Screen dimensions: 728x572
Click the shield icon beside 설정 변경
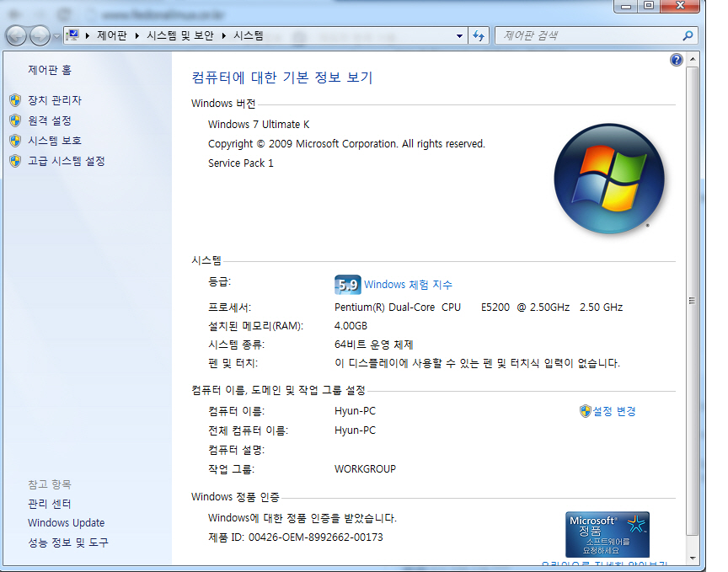coord(585,411)
